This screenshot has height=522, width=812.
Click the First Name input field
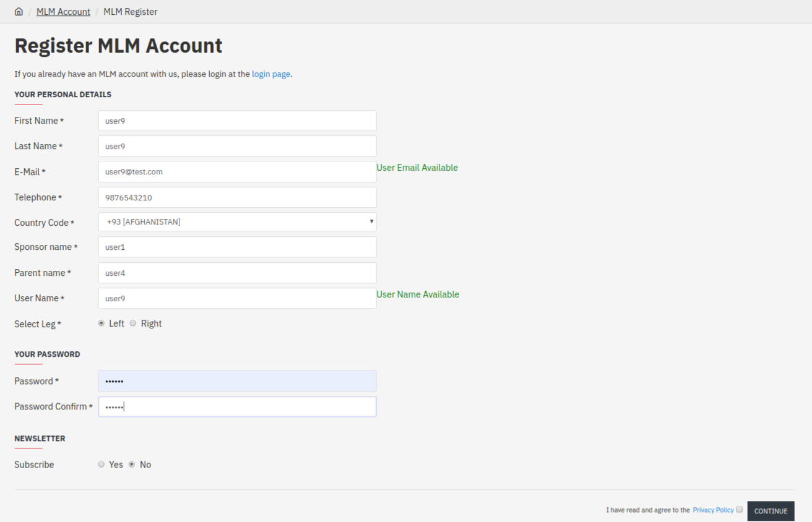click(237, 121)
